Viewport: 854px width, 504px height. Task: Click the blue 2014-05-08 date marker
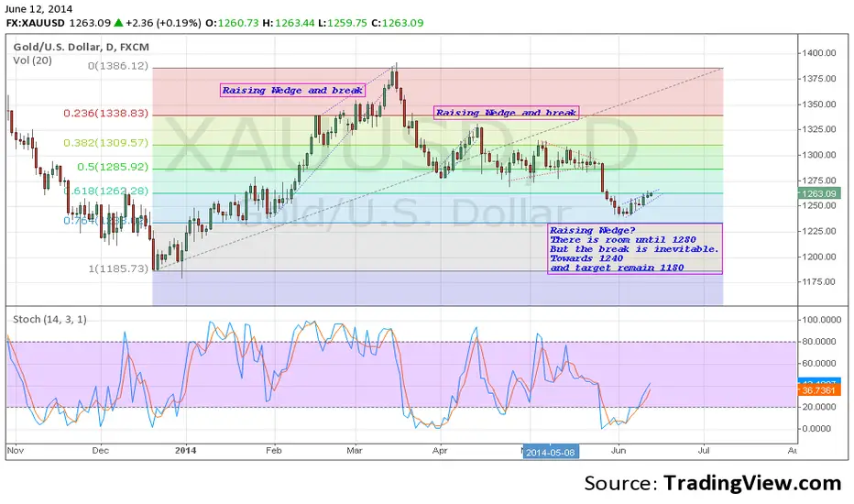551,453
